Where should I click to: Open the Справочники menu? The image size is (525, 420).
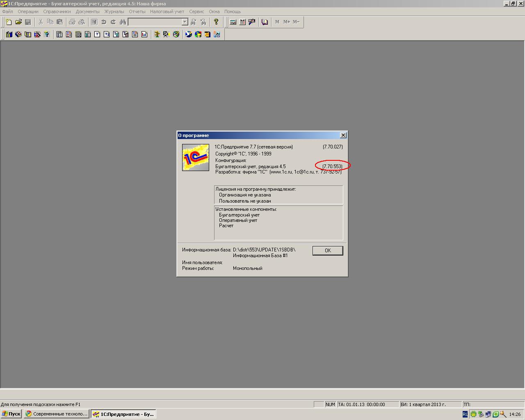click(57, 11)
